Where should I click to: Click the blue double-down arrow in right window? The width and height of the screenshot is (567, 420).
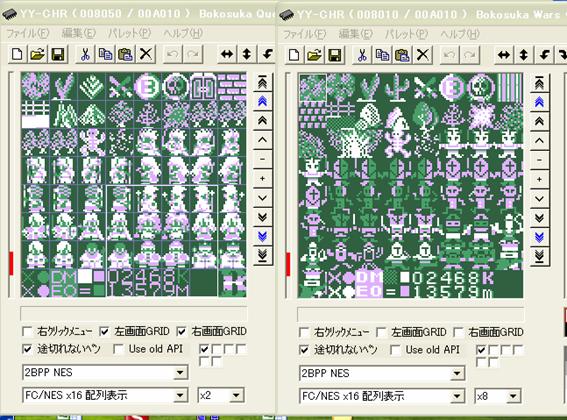[539, 237]
